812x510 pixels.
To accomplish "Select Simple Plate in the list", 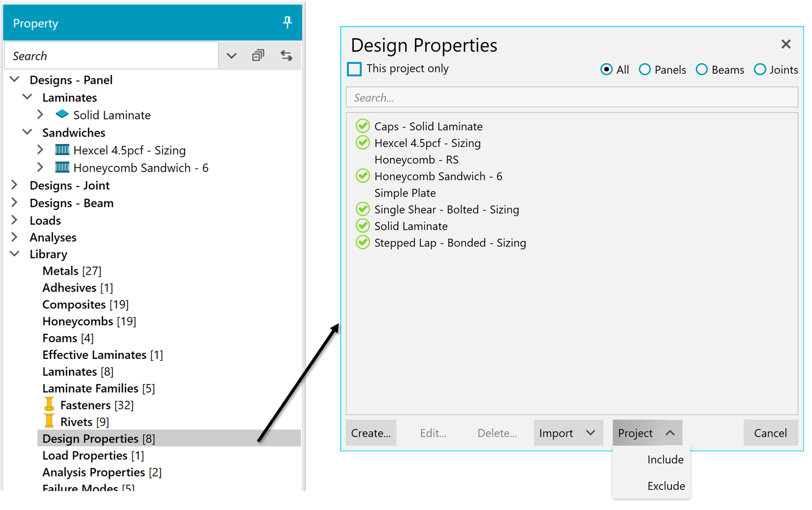I will pyautogui.click(x=405, y=193).
